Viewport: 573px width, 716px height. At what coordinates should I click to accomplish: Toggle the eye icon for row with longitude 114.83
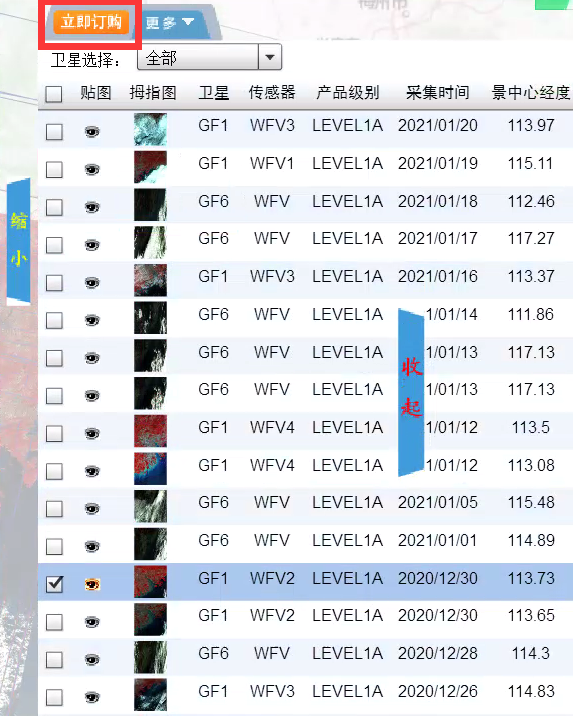click(92, 697)
